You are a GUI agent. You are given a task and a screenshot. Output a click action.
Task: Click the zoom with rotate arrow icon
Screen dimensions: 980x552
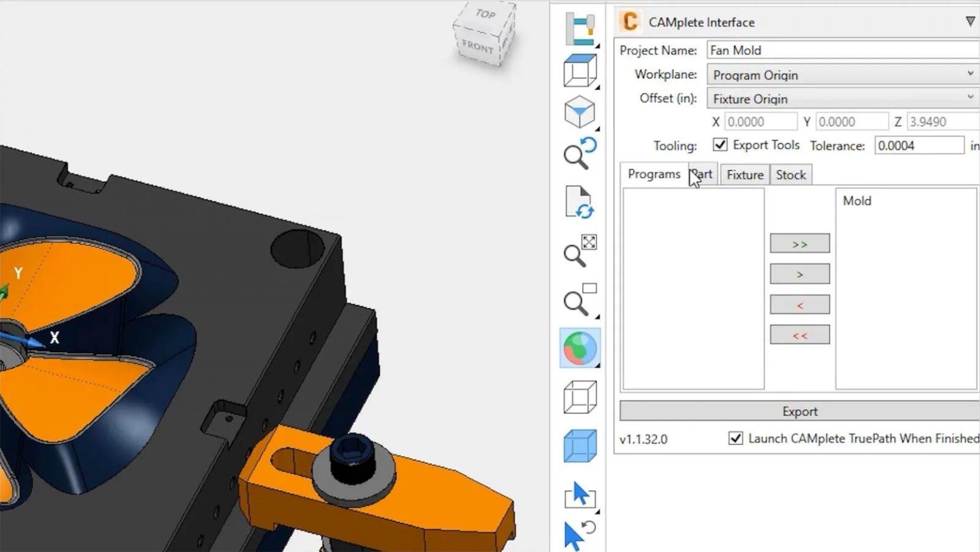pos(579,153)
